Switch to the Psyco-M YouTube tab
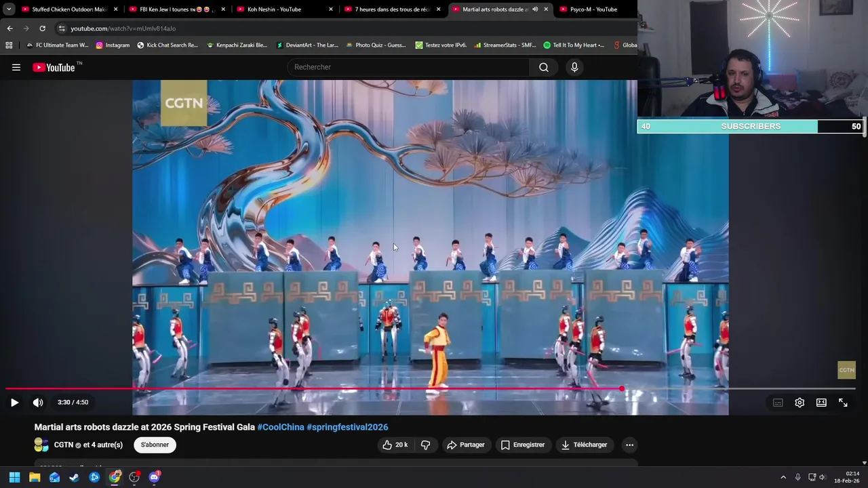This screenshot has height=488, width=868. (x=595, y=9)
